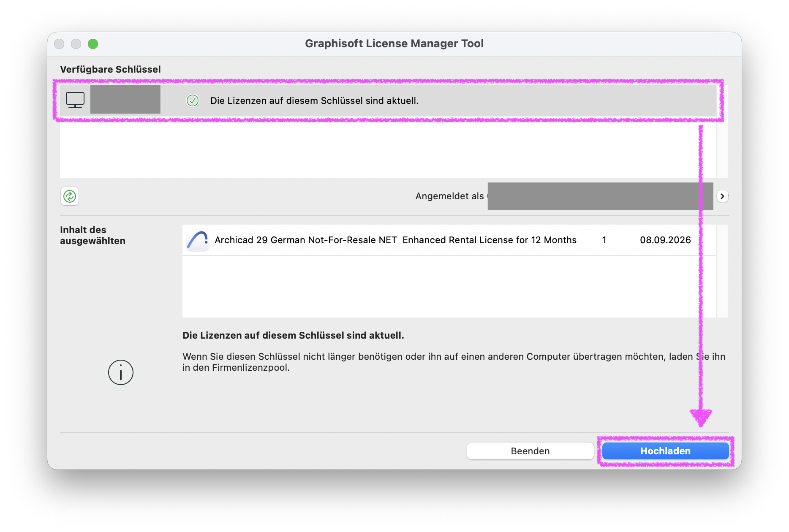Screen dimensions: 789x532
Task: Click the 'Inhalt des ausgewählten' label
Action: pyautogui.click(x=93, y=235)
